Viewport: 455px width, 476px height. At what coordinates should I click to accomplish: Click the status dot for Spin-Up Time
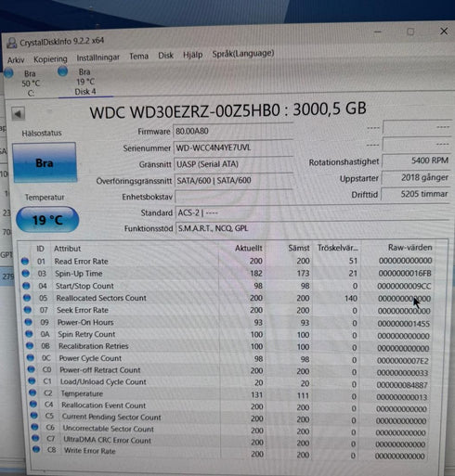[26, 274]
